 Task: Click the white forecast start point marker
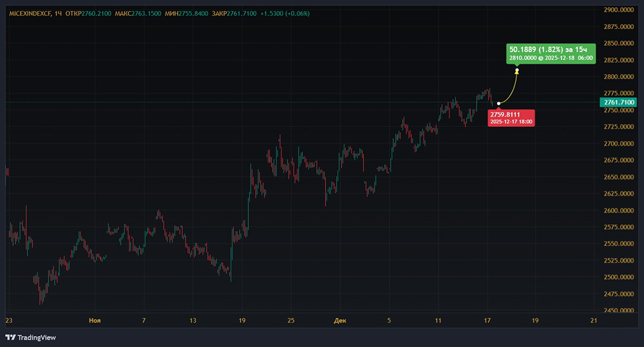[x=498, y=104]
